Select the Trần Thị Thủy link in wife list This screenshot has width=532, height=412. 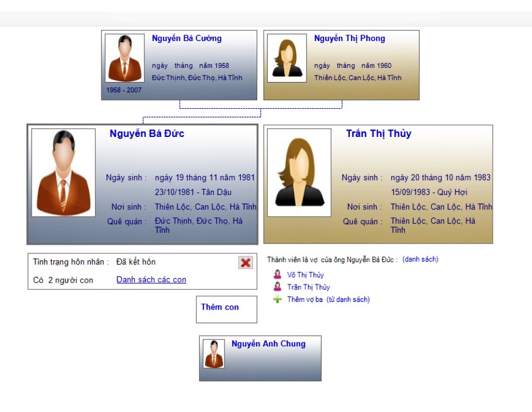point(308,287)
